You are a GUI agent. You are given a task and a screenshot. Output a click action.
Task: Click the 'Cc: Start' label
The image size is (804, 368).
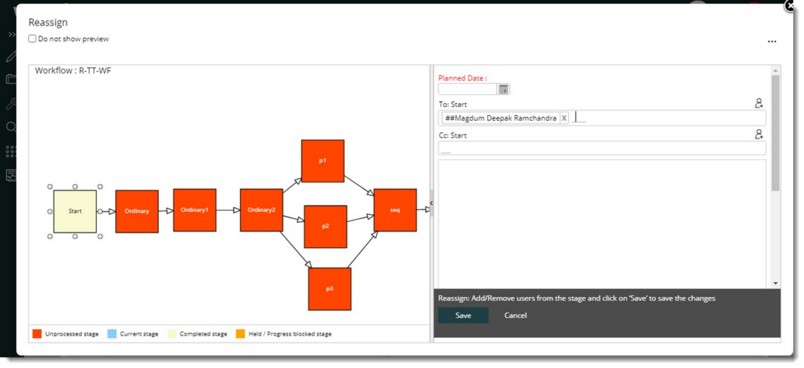pos(453,135)
